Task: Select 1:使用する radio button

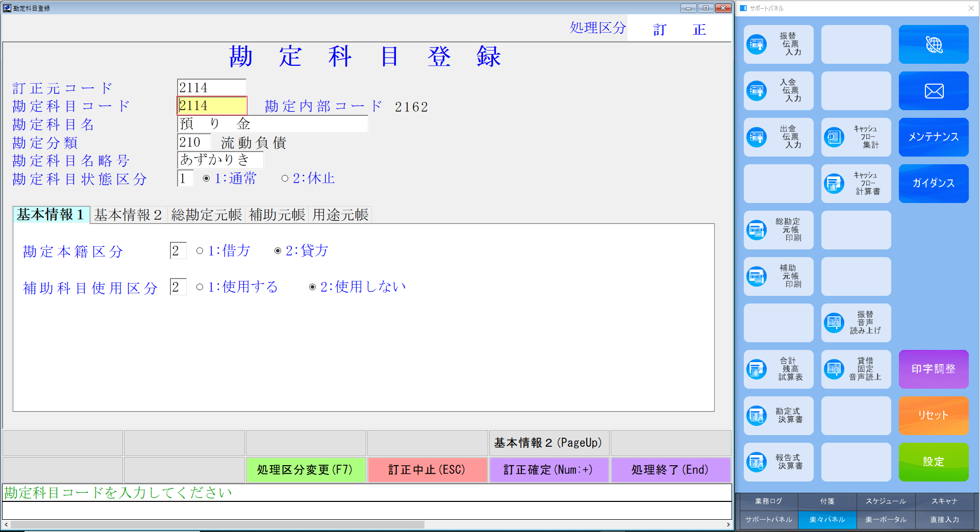Action: 199,287
